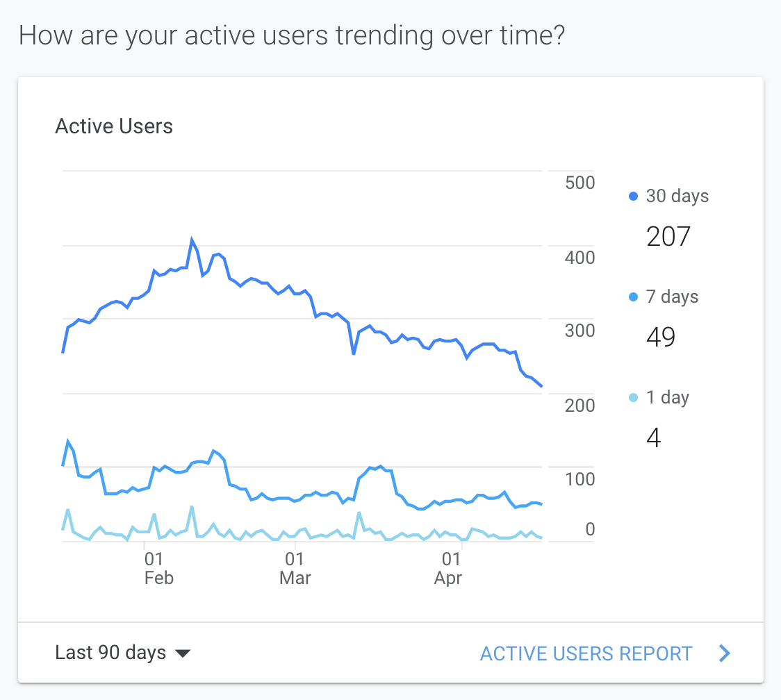Select the 1 day legend label

[668, 397]
